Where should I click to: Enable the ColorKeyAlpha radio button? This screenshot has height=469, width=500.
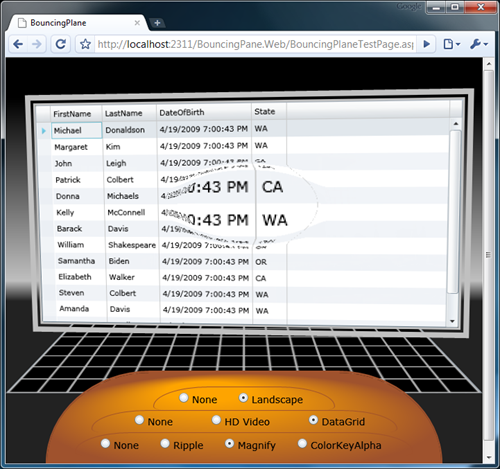point(302,444)
